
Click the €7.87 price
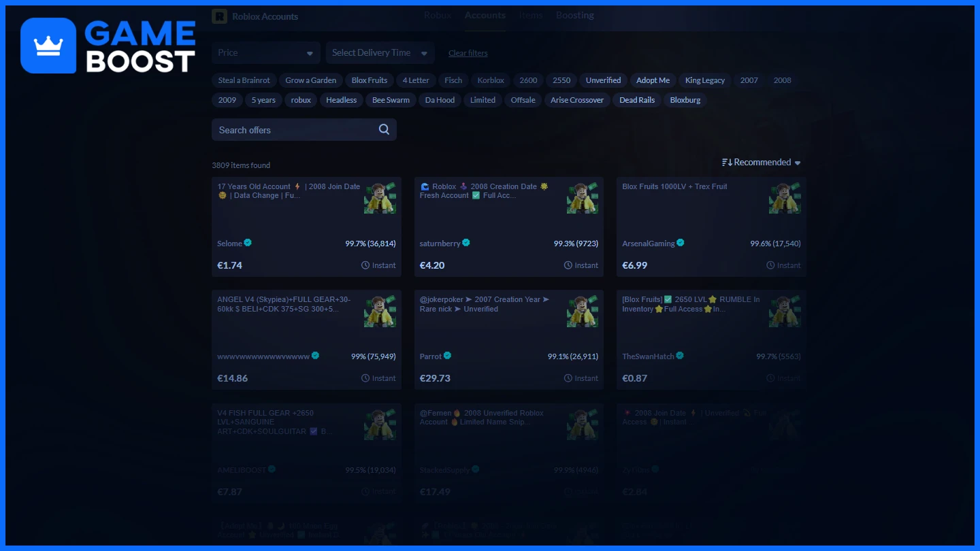click(x=229, y=491)
